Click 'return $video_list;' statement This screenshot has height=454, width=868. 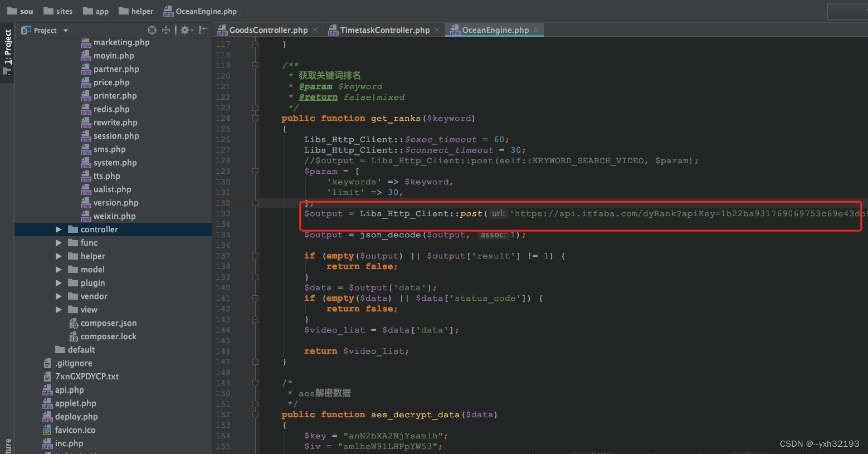click(x=357, y=351)
